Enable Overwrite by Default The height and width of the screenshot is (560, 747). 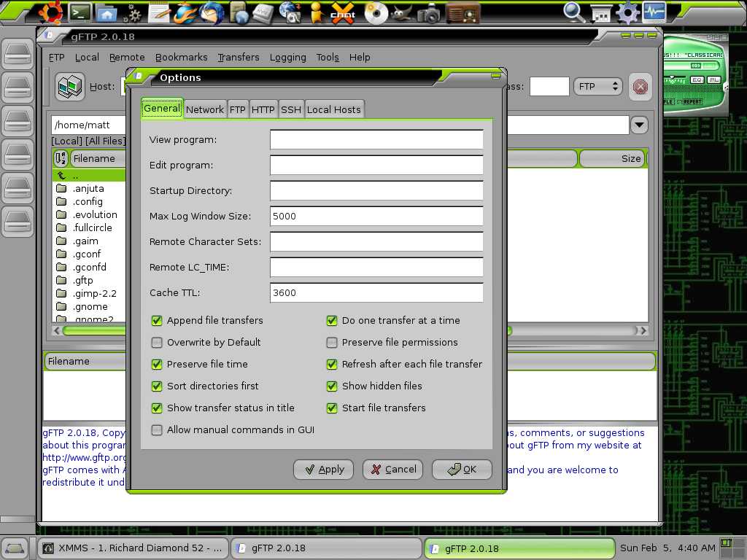(157, 343)
